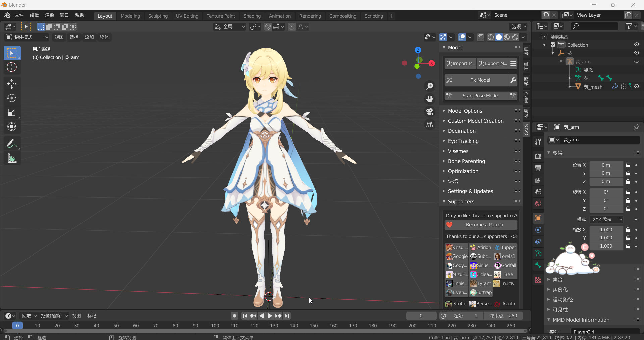Toggle lock on Rotation X
This screenshot has width=644, height=340.
point(628,192)
